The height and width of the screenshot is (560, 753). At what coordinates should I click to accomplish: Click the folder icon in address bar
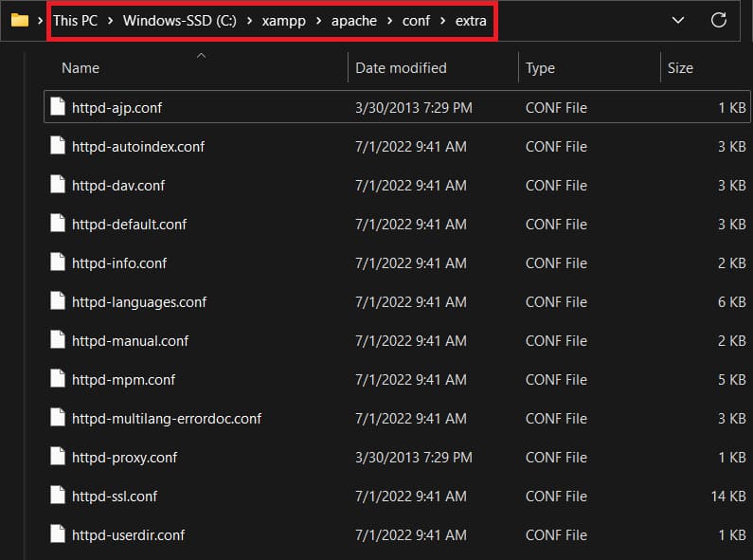click(19, 20)
